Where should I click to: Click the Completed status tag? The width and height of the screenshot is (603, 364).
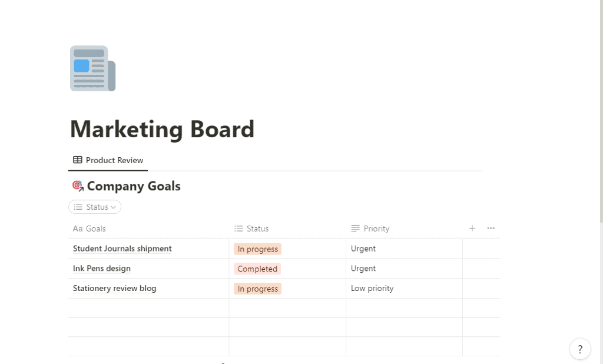[257, 269]
